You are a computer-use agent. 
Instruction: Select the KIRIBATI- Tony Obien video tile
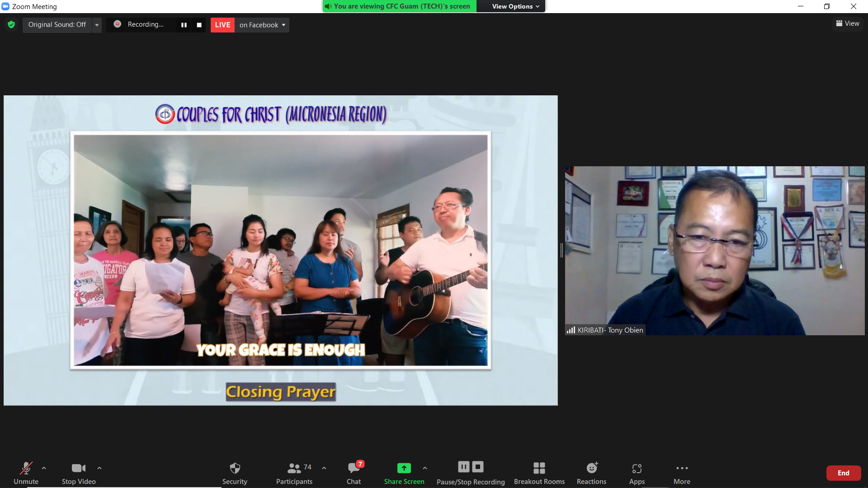[x=715, y=250]
